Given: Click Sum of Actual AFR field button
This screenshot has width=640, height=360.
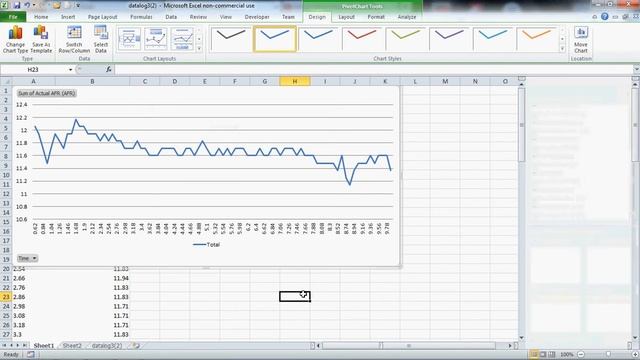Looking at the screenshot, I should point(47,93).
